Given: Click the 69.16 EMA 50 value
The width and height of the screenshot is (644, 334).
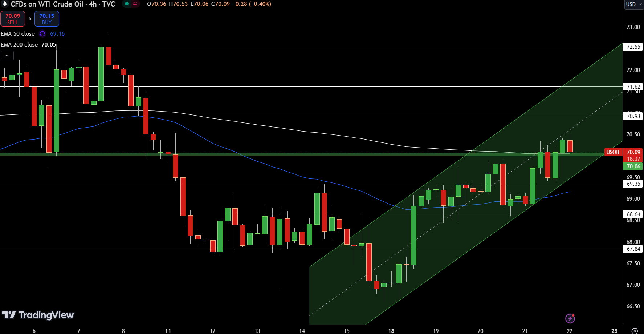Looking at the screenshot, I should [x=57, y=34].
